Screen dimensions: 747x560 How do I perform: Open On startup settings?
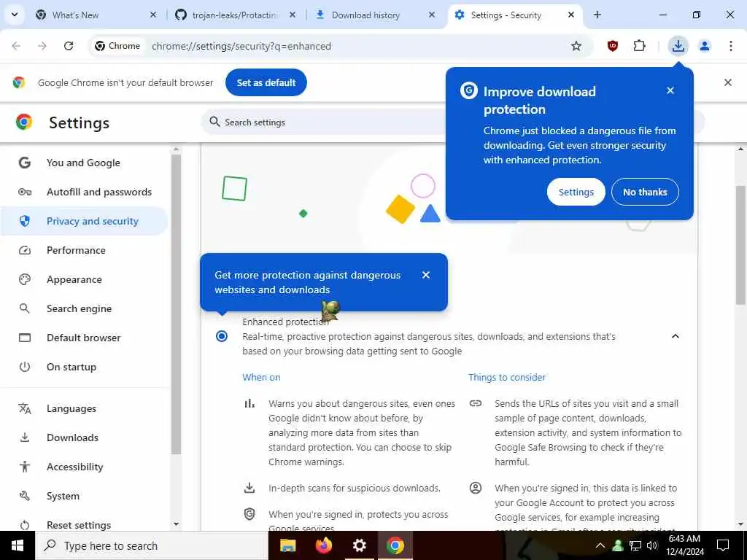(84, 367)
